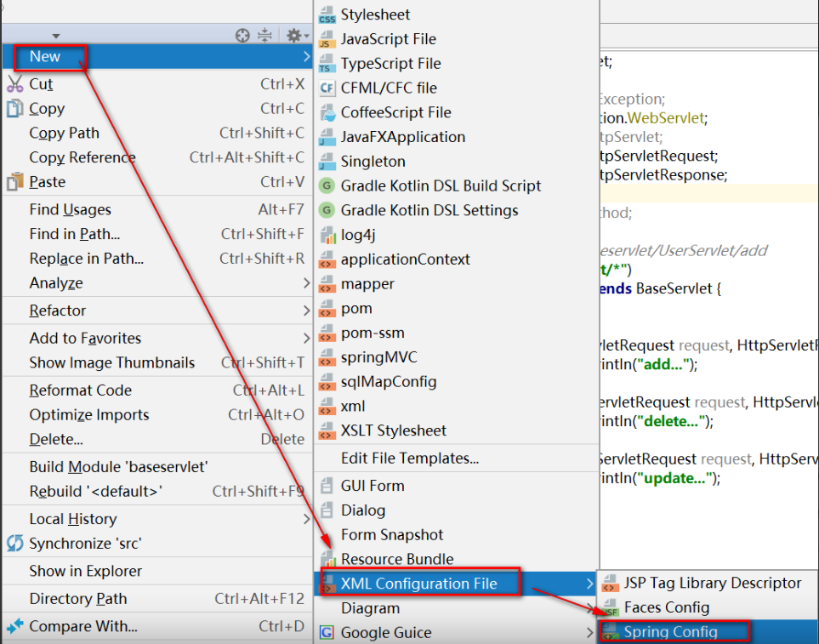This screenshot has width=819, height=644.
Task: Click the Singleton template icon
Action: coord(327,162)
